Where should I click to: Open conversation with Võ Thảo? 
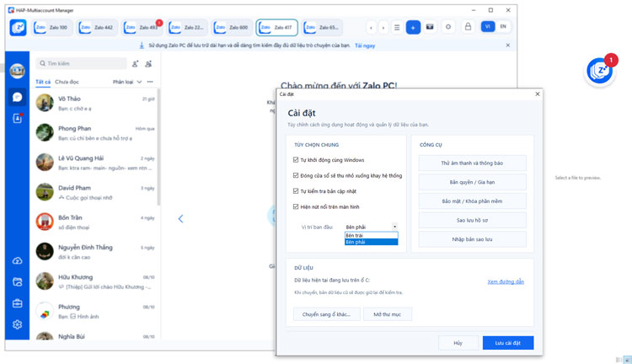click(95, 103)
